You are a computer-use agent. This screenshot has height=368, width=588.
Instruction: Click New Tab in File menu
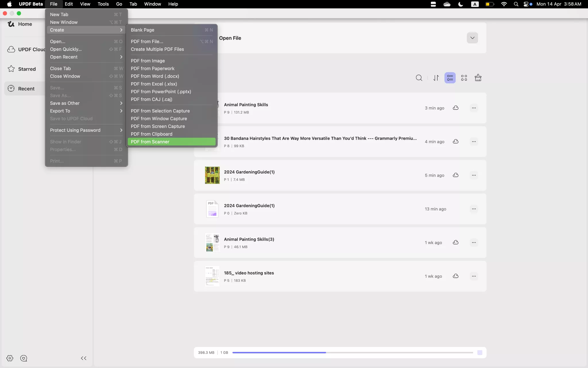(86, 14)
